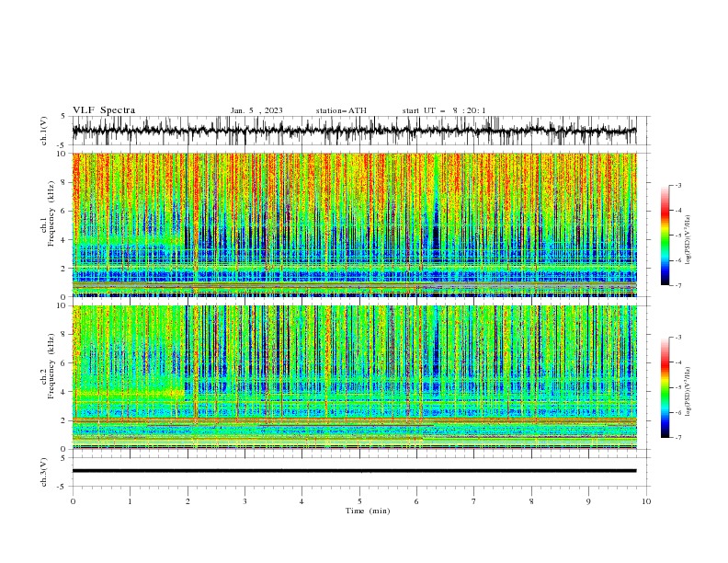Viewport: 728px width, 563px height.
Task: Click time axis tick label "9"
Action: click(588, 501)
